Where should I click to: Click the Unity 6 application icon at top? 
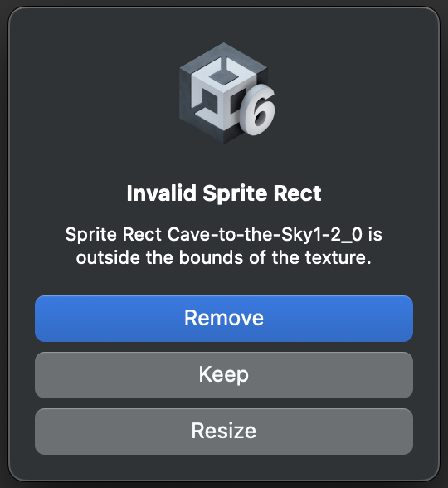[227, 93]
